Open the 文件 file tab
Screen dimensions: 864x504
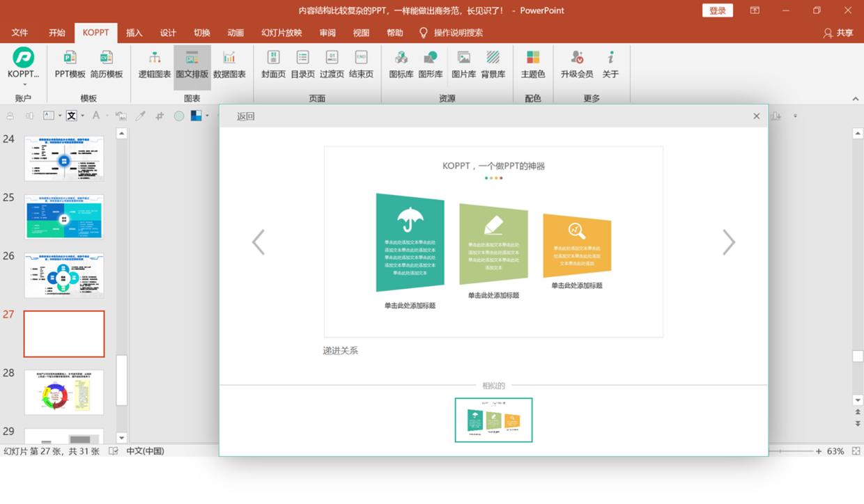pyautogui.click(x=20, y=33)
